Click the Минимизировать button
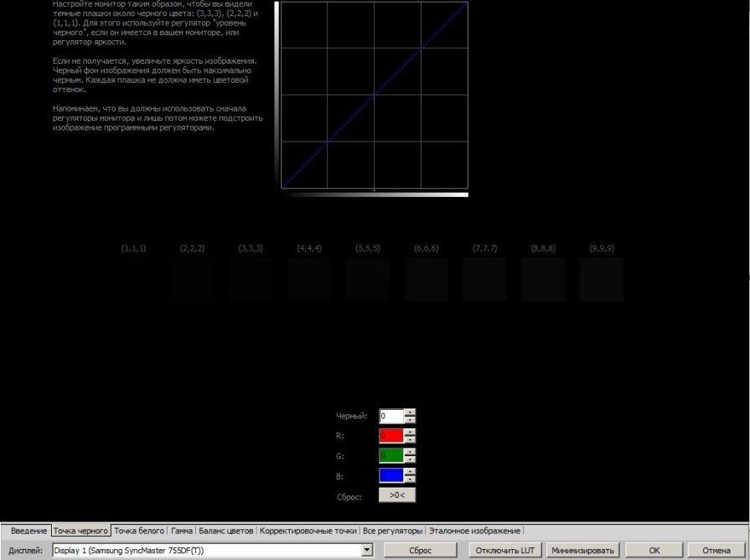 pyautogui.click(x=582, y=551)
